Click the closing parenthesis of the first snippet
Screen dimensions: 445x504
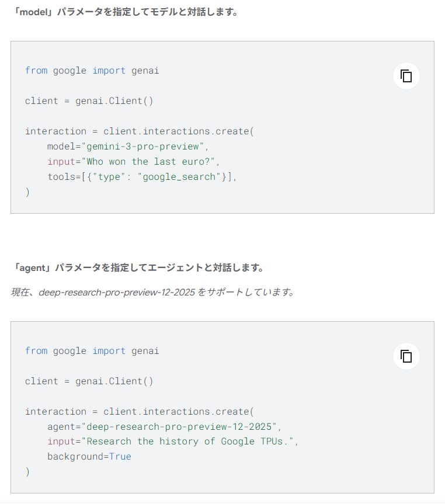click(27, 192)
